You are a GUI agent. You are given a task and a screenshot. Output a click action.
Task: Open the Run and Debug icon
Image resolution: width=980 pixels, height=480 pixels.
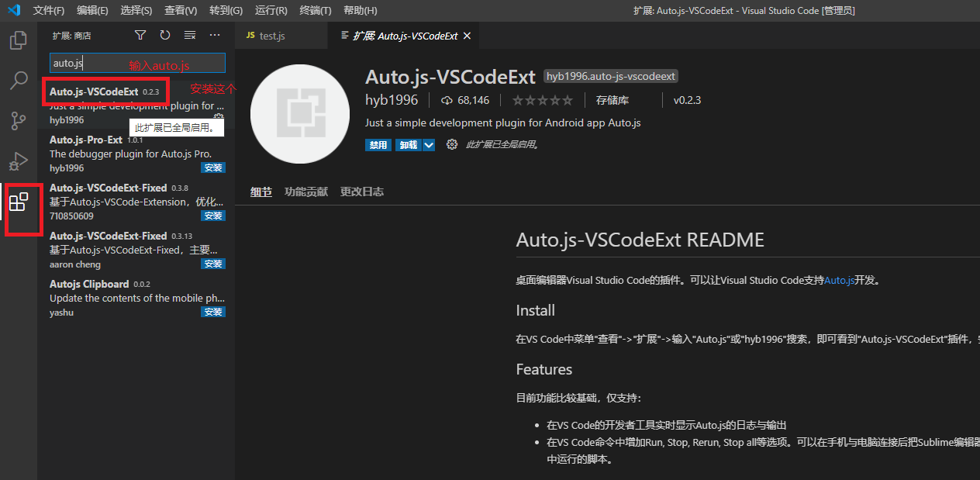[x=19, y=162]
